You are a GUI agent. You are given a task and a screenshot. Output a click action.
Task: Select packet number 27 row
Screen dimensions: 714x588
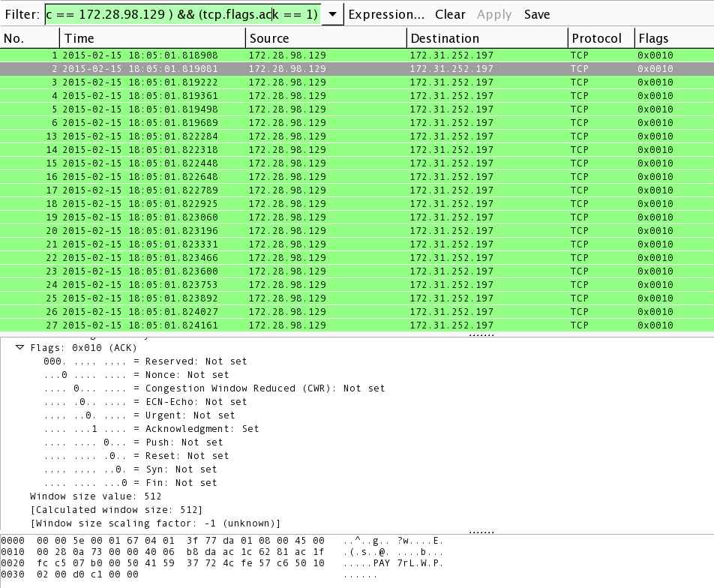357,325
